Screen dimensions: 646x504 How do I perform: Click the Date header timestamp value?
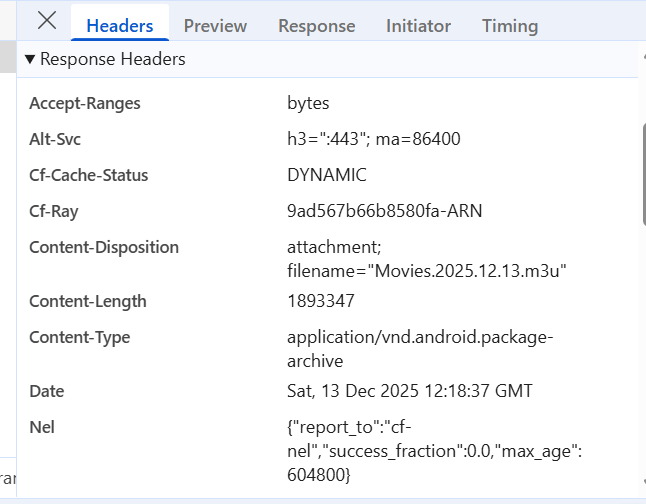(x=410, y=391)
